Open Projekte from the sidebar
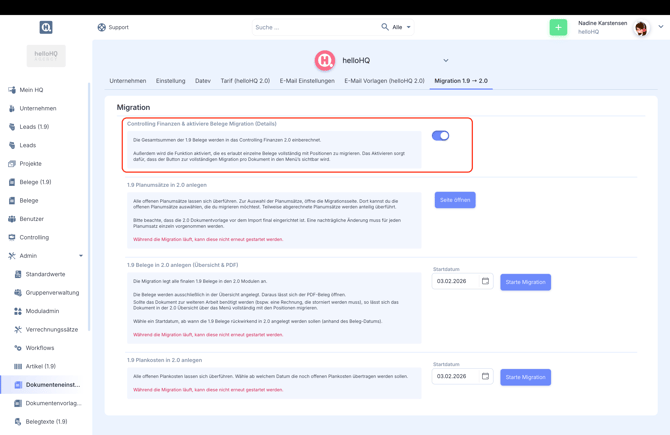Viewport: 670px width, 435px height. coord(30,163)
